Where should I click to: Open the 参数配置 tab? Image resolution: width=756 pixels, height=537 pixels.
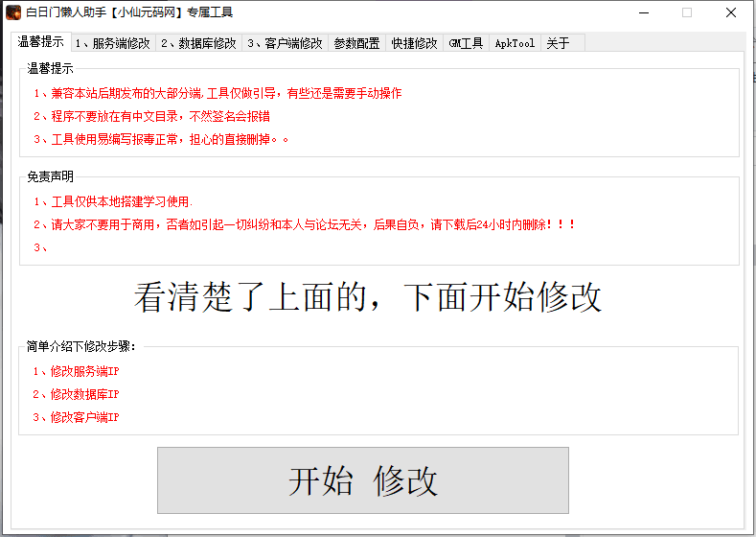tap(356, 43)
